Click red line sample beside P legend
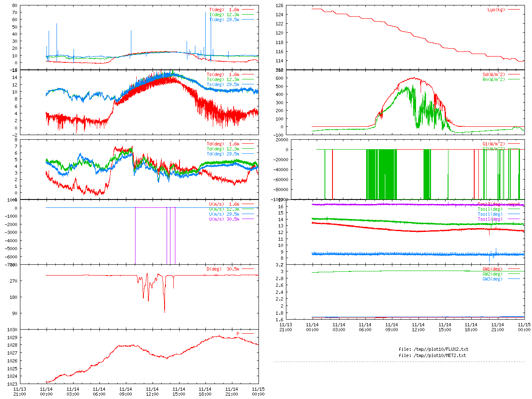The height and width of the screenshot is (399, 532). (x=248, y=334)
